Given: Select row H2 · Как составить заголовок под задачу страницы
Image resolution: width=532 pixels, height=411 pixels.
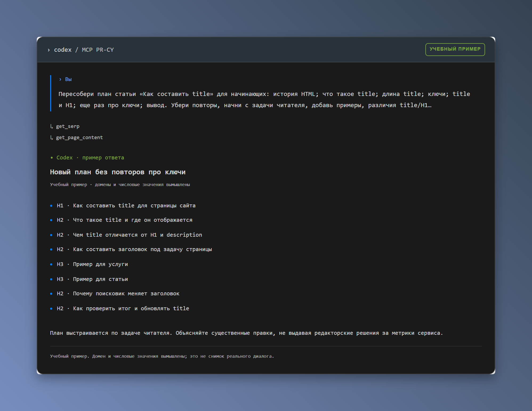Looking at the screenshot, I should tap(131, 249).
